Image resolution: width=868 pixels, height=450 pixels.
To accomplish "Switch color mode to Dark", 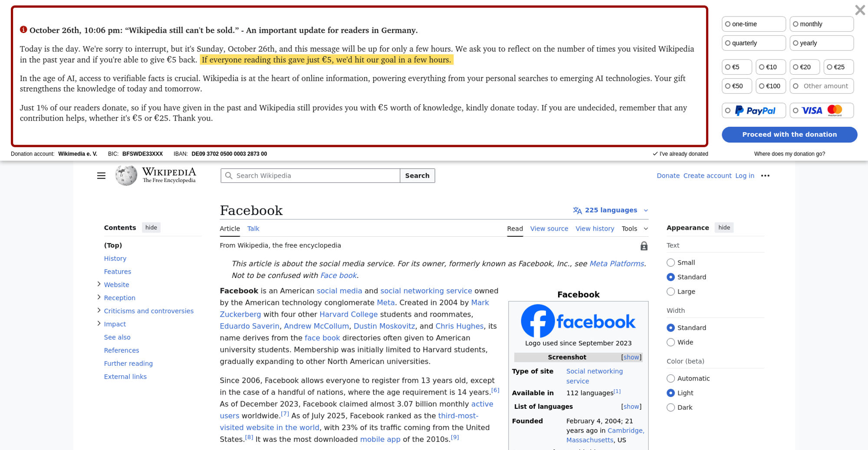I will [671, 407].
